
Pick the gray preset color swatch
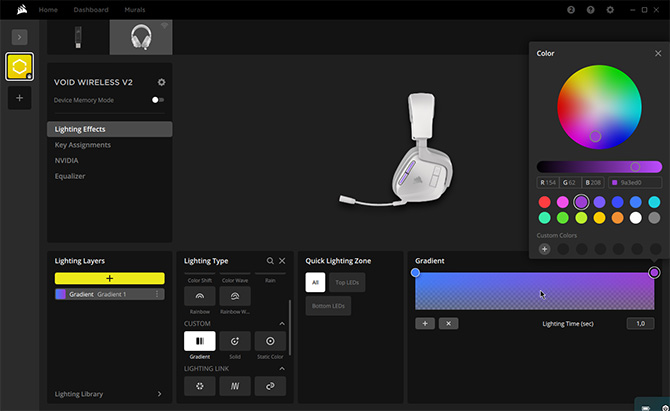(x=654, y=218)
